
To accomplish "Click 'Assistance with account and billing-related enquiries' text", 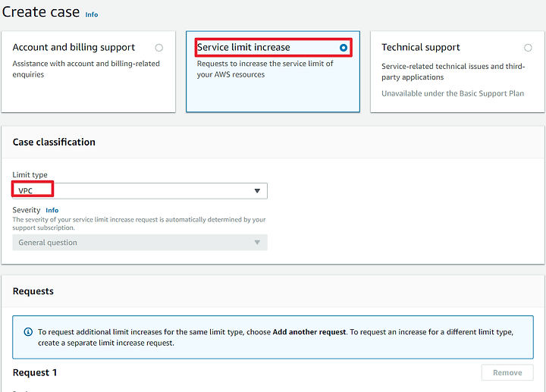I will click(86, 69).
